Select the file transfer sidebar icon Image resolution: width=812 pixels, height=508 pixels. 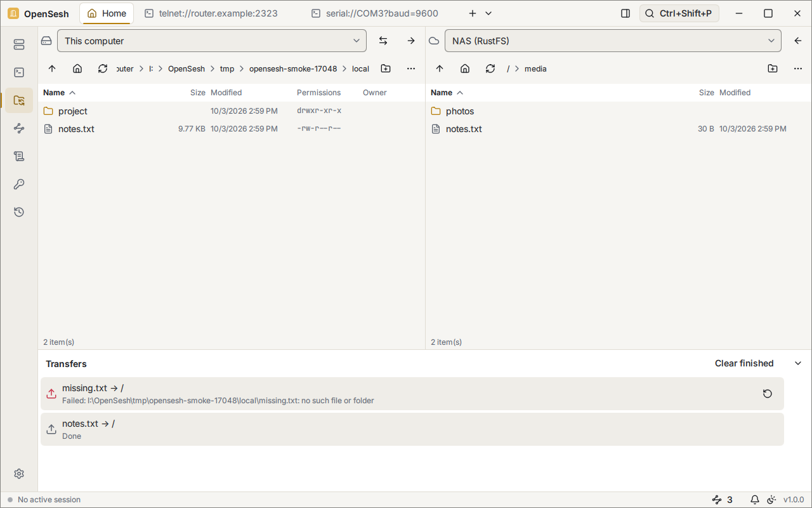pos(19,100)
